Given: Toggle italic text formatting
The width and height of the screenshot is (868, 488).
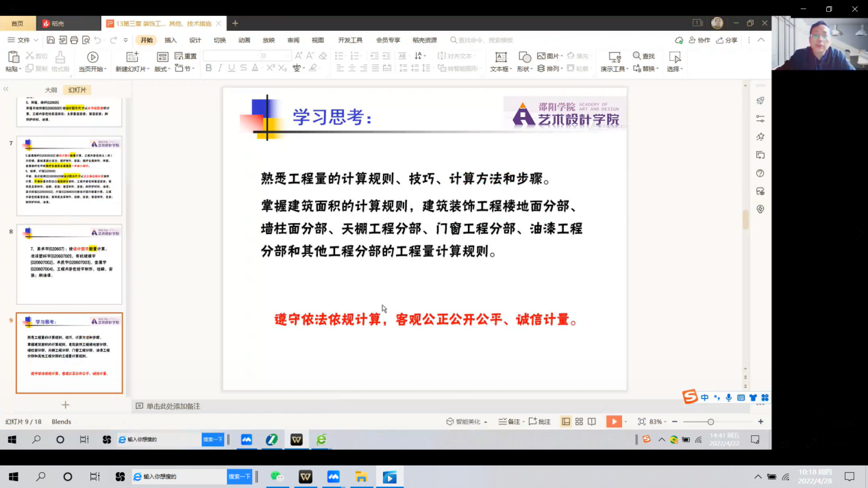Looking at the screenshot, I should tap(220, 68).
